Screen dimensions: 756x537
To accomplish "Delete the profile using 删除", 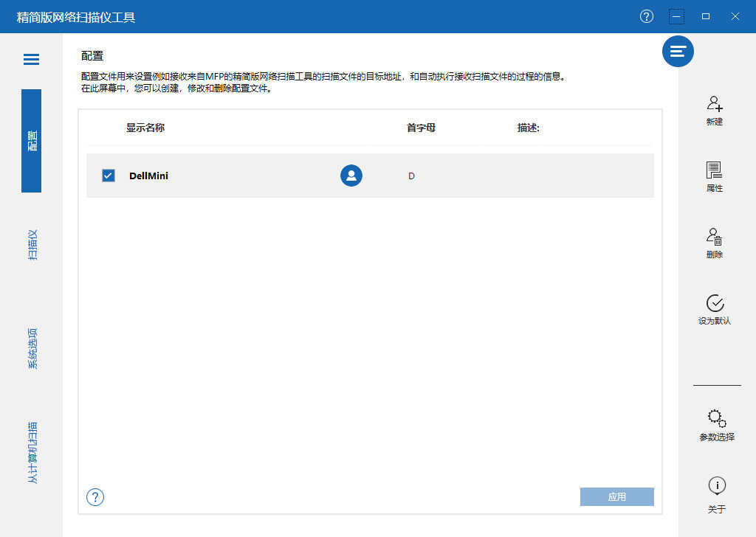I will [x=715, y=243].
